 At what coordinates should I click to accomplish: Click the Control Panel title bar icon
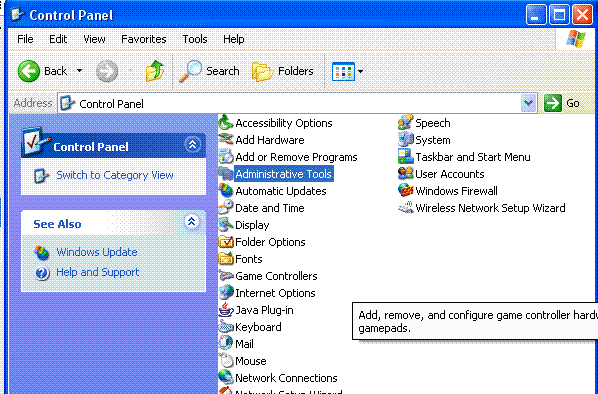pos(17,14)
